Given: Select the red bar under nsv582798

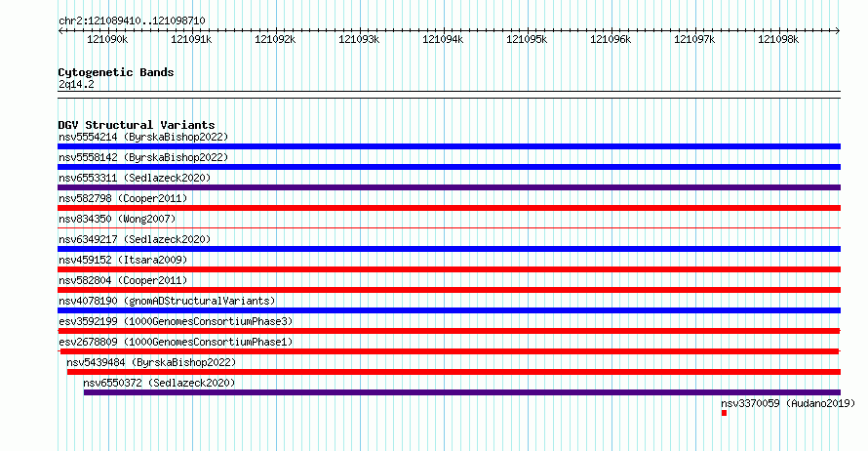Looking at the screenshot, I should 449,208.
